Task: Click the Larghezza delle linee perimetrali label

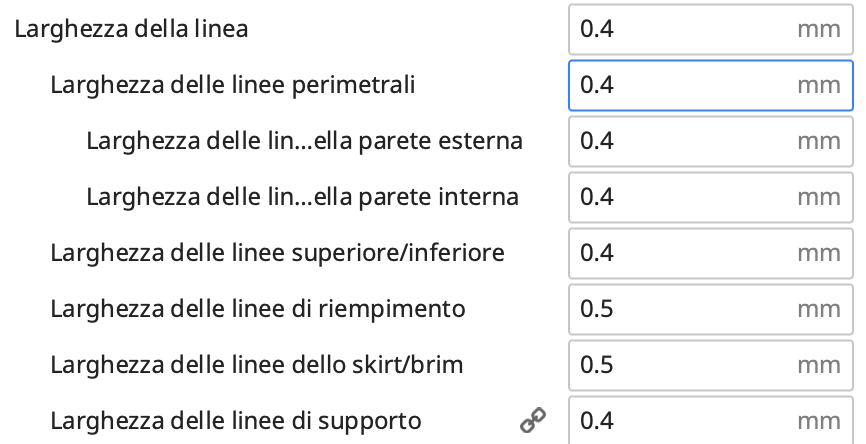Action: 233,85
